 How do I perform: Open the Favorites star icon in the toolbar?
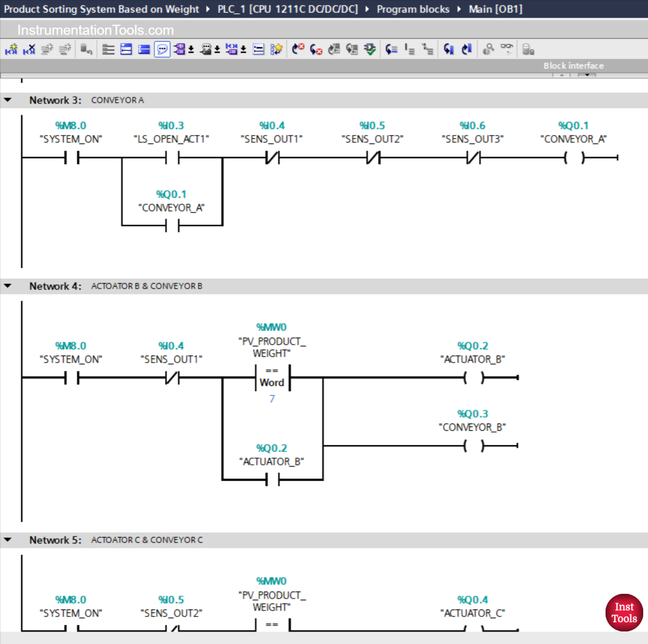click(276, 49)
